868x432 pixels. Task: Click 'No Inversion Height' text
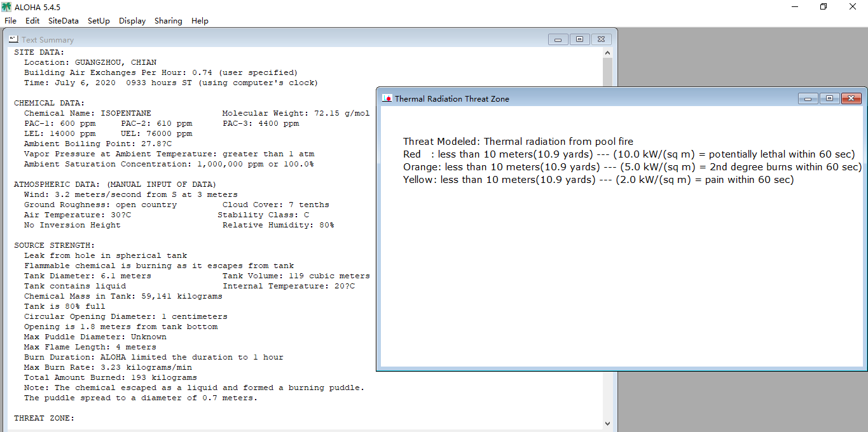(x=72, y=225)
